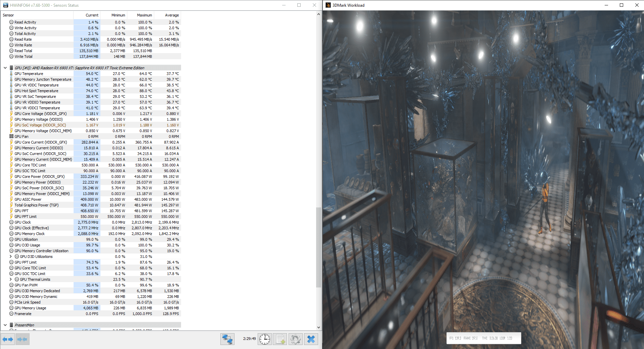644x349 pixels.
Task: Collapse the PresentMon sensor section
Action: pos(5,325)
